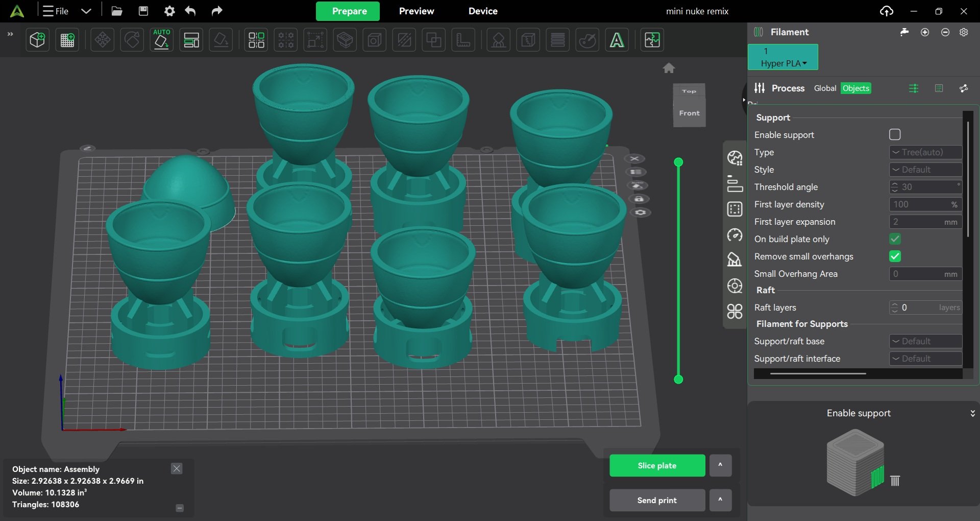This screenshot has height=521, width=980.
Task: Open the support Type 'Tree(auto)' dropdown
Action: pos(925,152)
